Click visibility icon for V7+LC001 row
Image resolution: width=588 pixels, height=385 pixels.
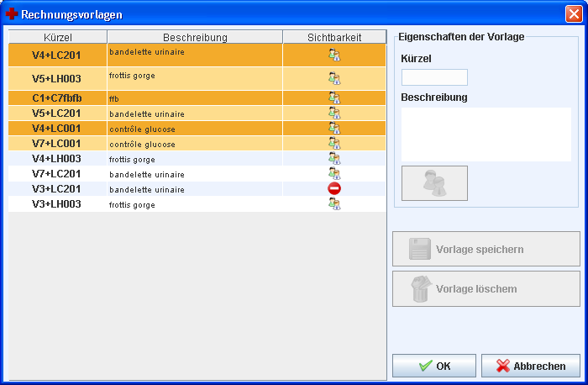[x=333, y=144]
